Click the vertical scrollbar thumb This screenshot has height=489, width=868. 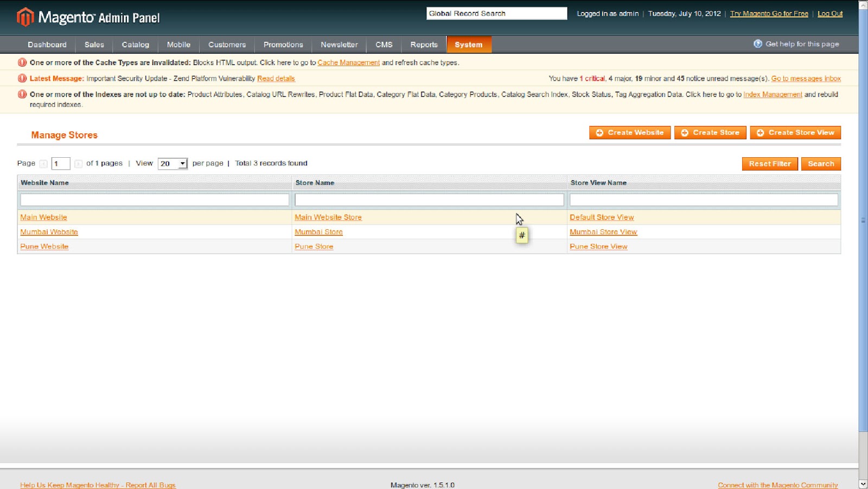(x=863, y=220)
